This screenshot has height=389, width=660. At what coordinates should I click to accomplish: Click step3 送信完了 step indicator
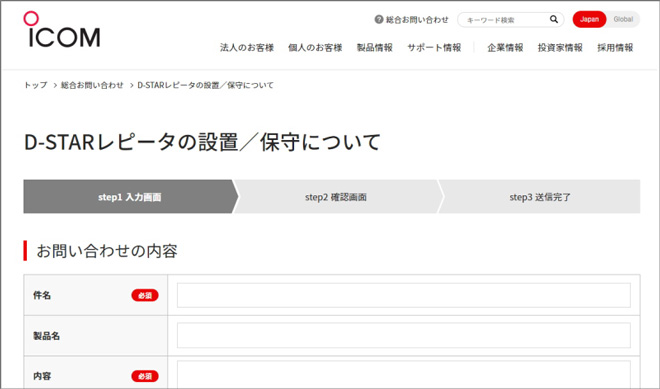[x=540, y=197]
